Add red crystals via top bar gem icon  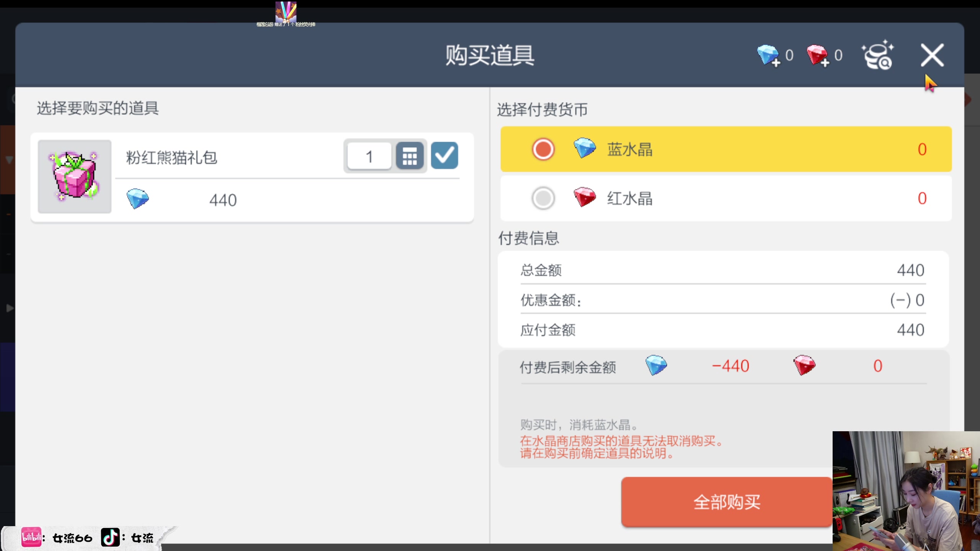818,56
